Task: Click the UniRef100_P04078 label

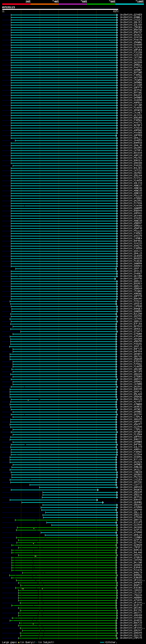Action: pos(131,40)
